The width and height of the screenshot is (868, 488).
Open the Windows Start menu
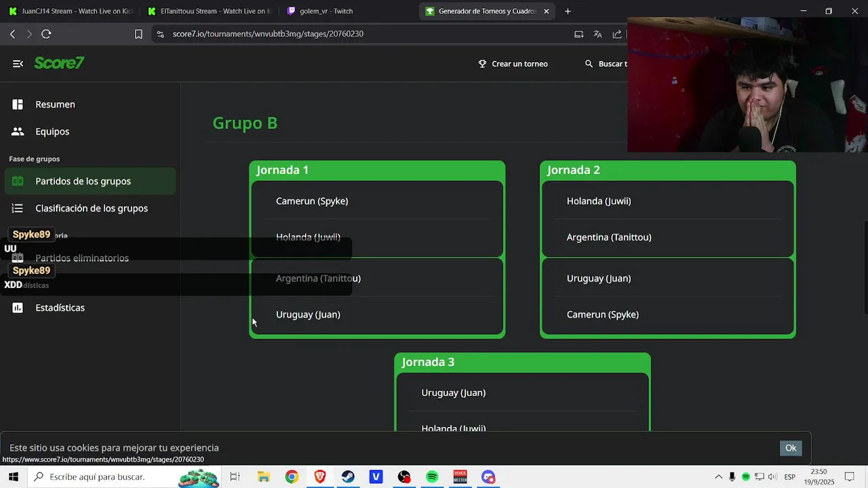click(14, 476)
